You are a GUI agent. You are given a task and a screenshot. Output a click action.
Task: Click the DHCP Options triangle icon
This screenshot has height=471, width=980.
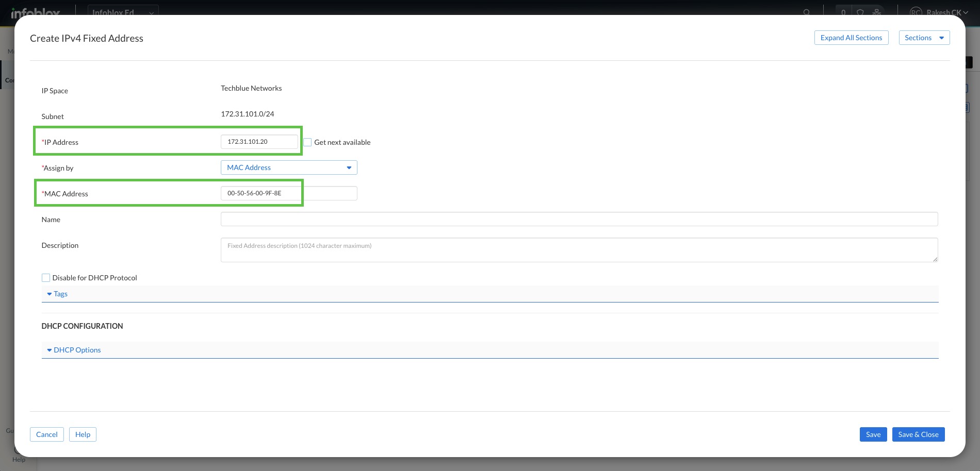(x=50, y=350)
